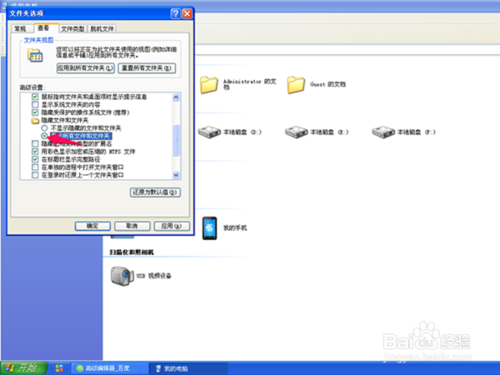The width and height of the screenshot is (500, 375).
Task: Toggle the hide known file extensions checkbox
Action: [x=35, y=144]
